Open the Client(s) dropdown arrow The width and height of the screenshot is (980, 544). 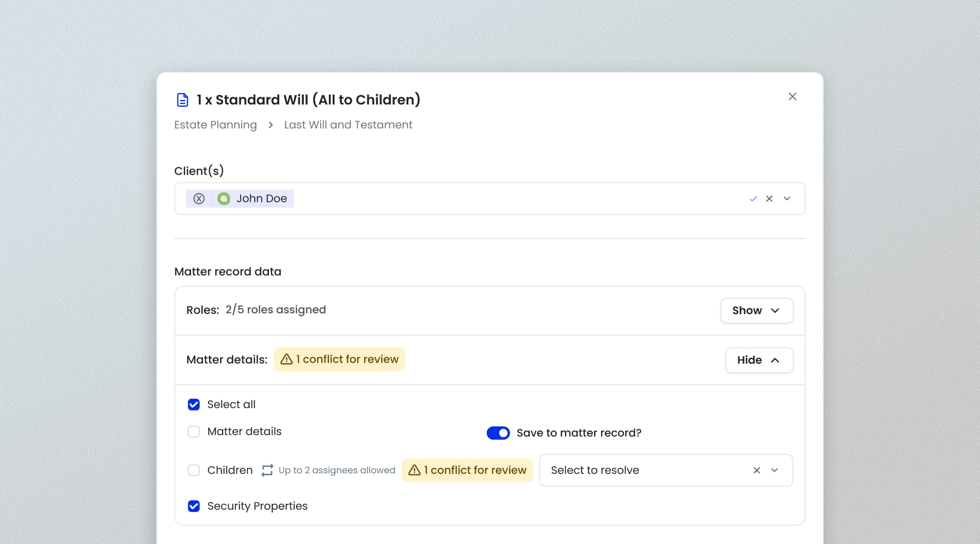pyautogui.click(x=787, y=199)
